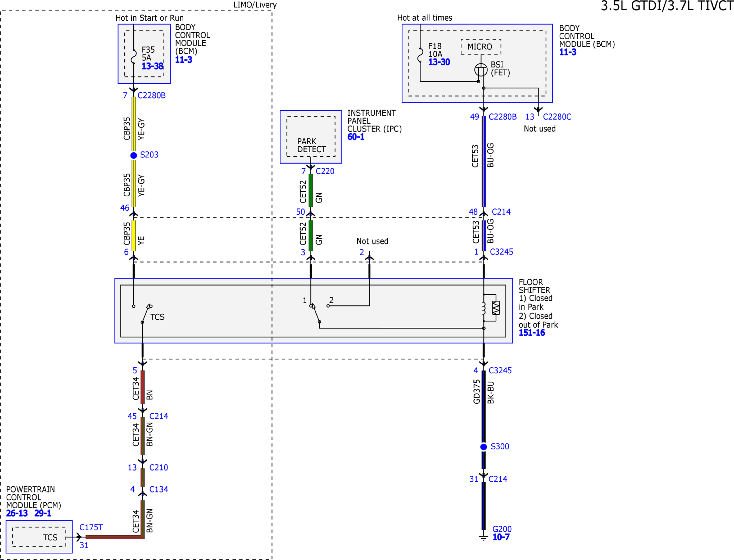
Task: Open the 26-13 PCM page reference
Action: click(17, 514)
